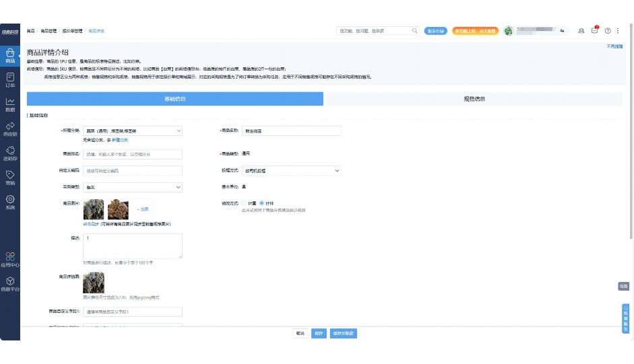The image size is (634, 364).
Task: Open the 订单 (Orders) sidebar icon
Action: coord(10,80)
